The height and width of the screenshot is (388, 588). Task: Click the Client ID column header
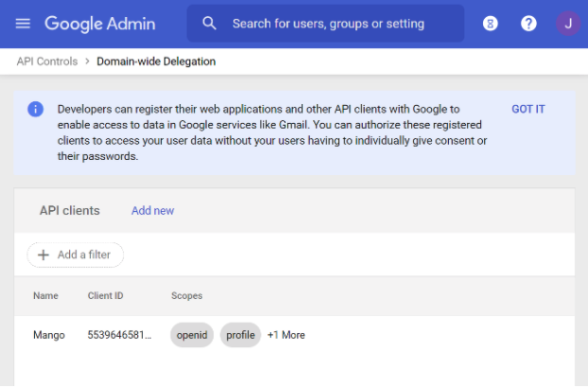pyautogui.click(x=105, y=295)
